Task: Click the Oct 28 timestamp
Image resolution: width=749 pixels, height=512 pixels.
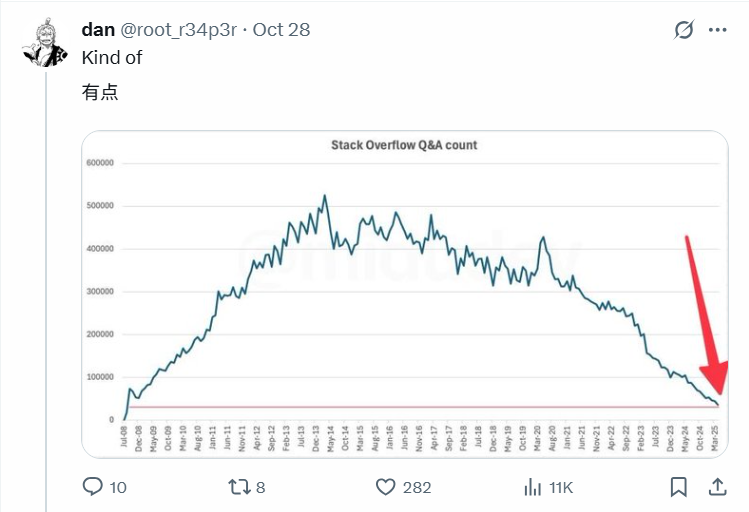Action: point(281,30)
